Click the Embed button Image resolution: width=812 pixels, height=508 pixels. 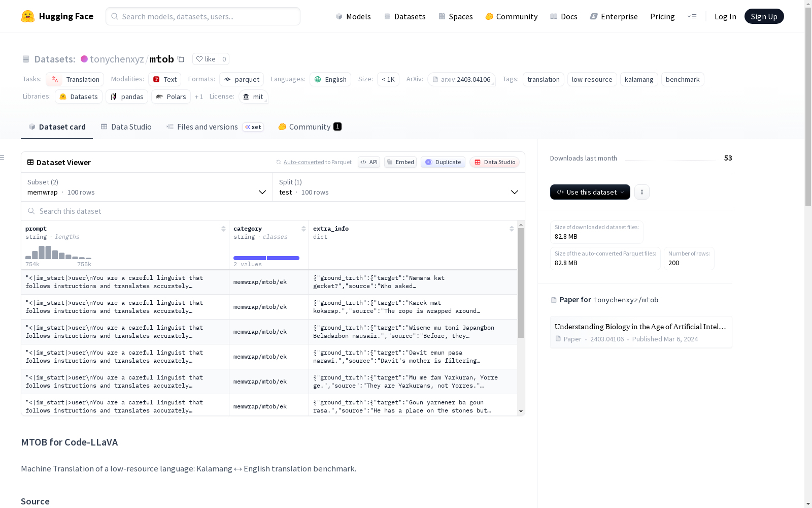click(x=400, y=162)
